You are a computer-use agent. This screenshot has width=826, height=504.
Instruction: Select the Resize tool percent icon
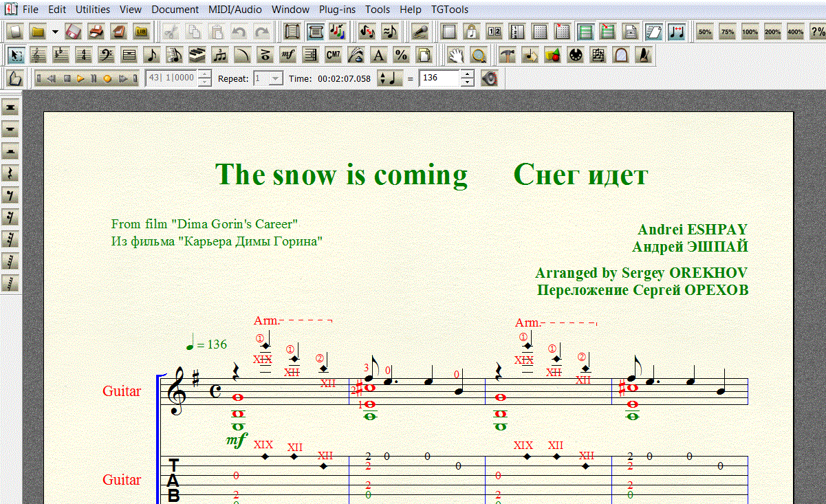click(x=400, y=55)
